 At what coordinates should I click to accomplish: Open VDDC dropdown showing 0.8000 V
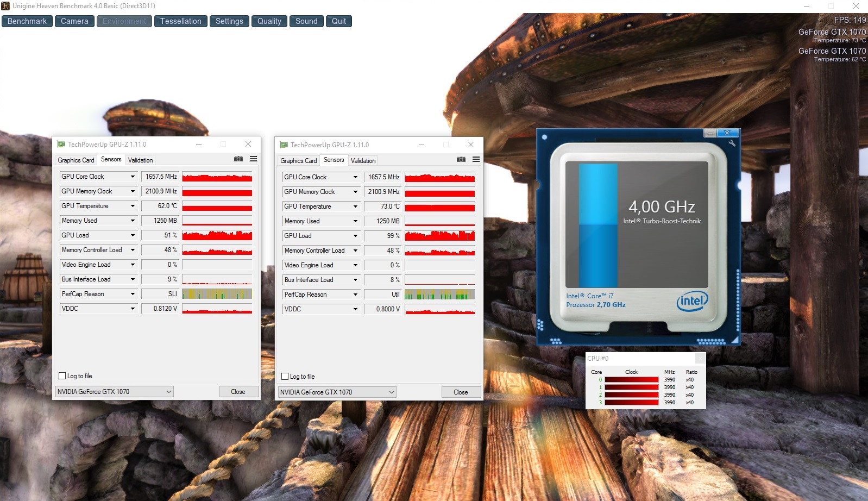[x=355, y=309]
